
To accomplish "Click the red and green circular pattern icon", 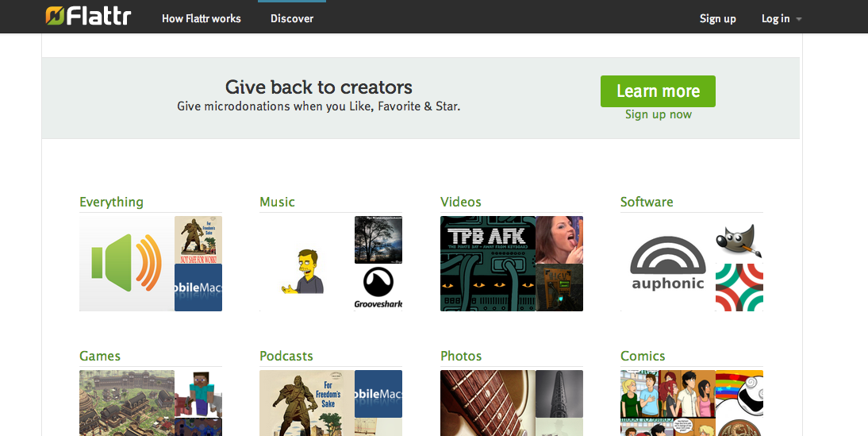I will click(x=739, y=287).
